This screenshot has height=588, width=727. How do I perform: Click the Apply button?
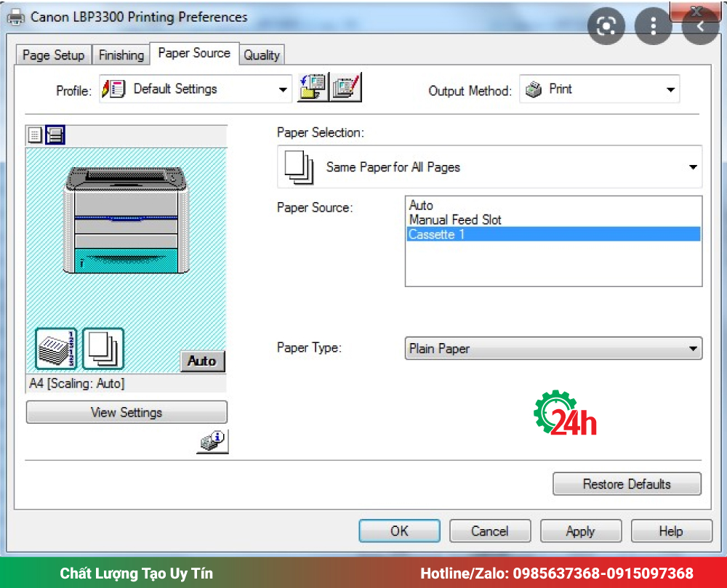click(580, 531)
